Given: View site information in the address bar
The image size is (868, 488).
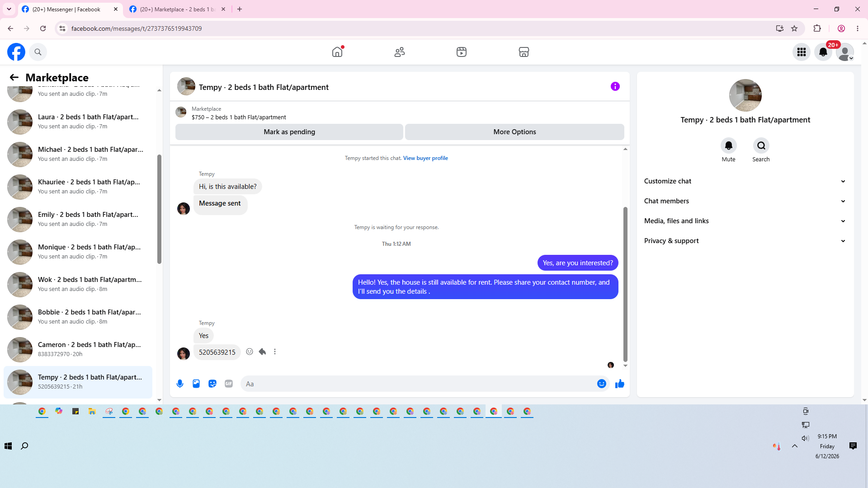Looking at the screenshot, I should point(62,28).
